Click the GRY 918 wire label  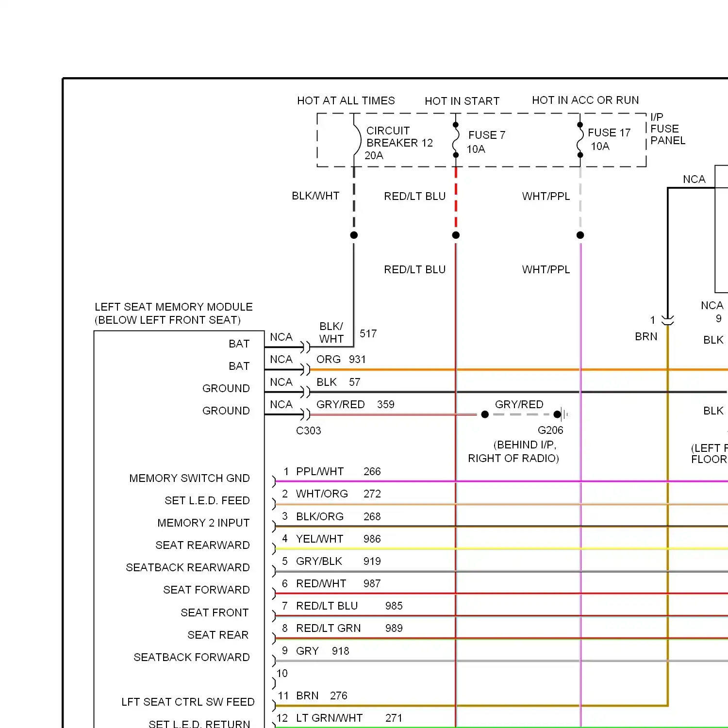click(323, 651)
